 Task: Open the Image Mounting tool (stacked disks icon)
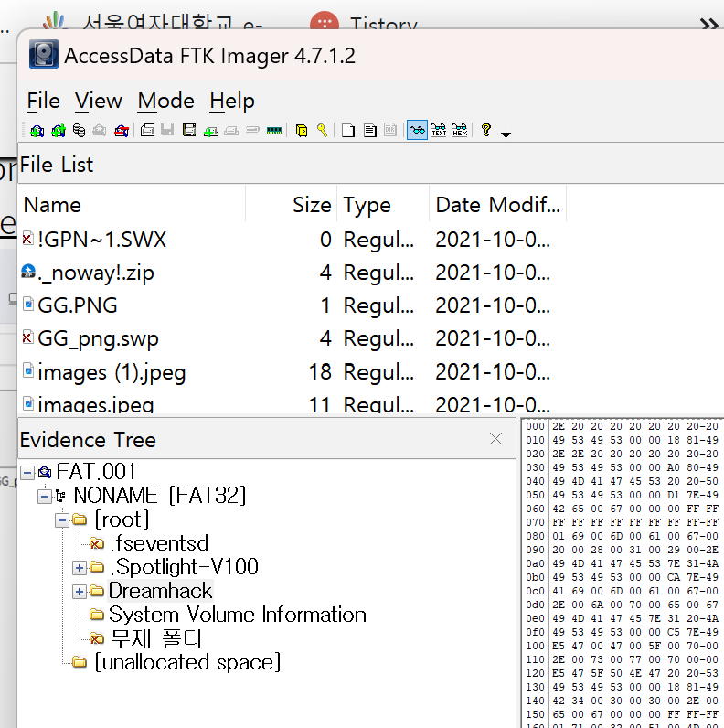pyautogui.click(x=80, y=131)
